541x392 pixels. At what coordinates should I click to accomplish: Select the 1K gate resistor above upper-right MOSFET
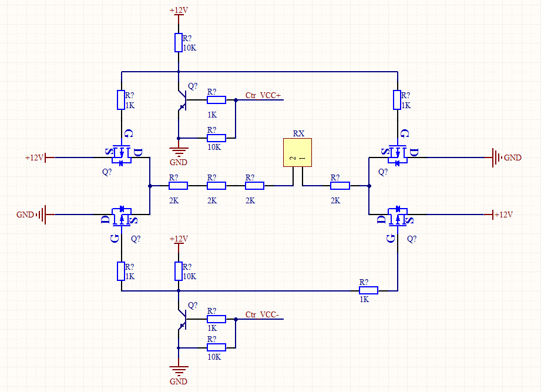[397, 100]
